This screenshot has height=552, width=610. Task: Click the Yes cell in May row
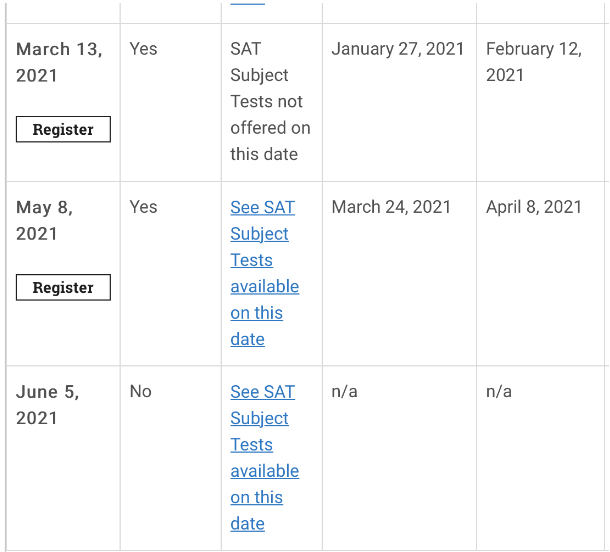tap(144, 207)
